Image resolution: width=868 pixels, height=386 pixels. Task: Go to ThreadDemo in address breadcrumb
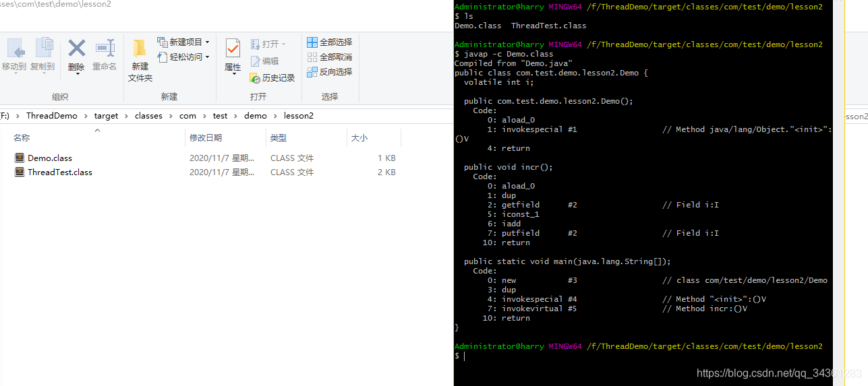(52, 116)
